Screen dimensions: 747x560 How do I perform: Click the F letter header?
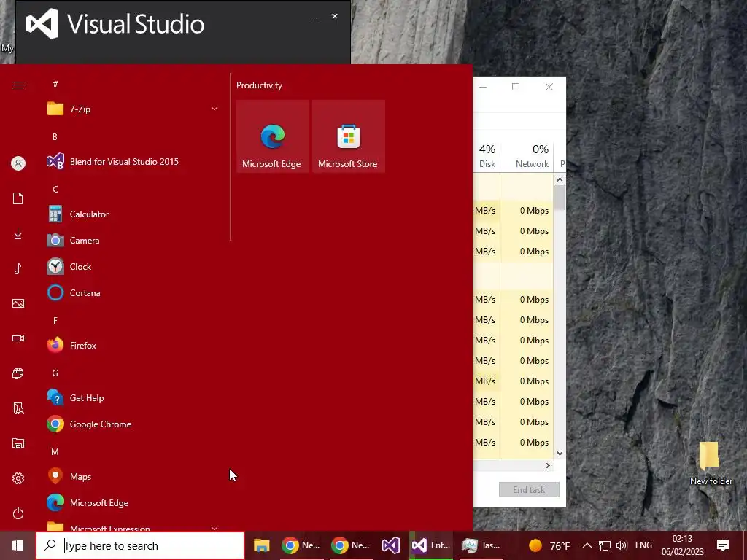(x=55, y=321)
